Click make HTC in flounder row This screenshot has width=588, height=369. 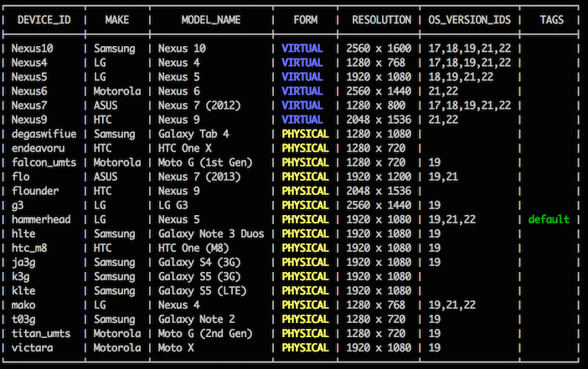pos(102,191)
